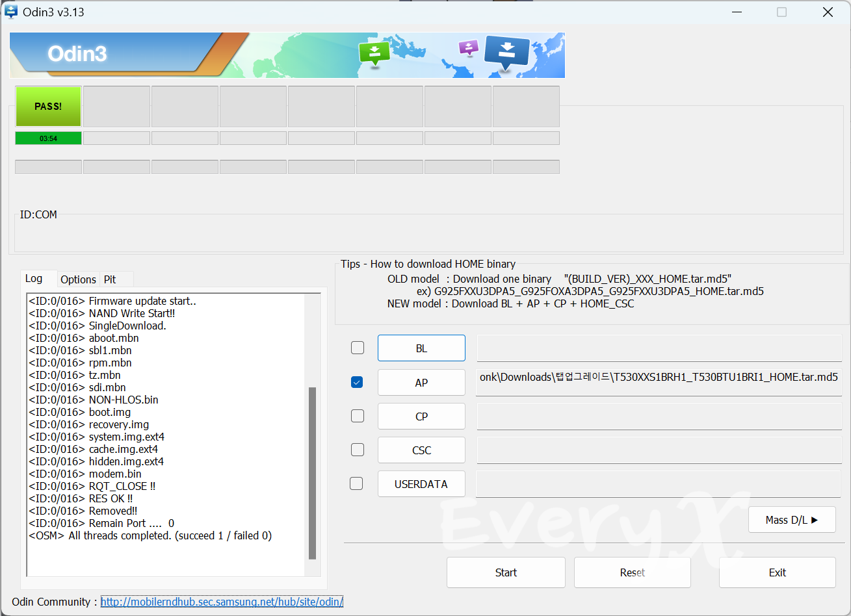851x616 pixels.
Task: Click the empty CSC file path field
Action: (x=659, y=450)
